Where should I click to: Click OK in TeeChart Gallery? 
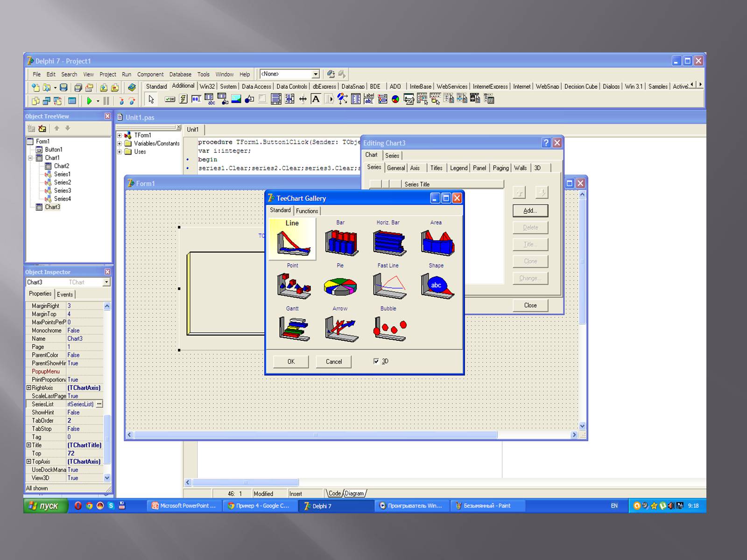tap(291, 362)
